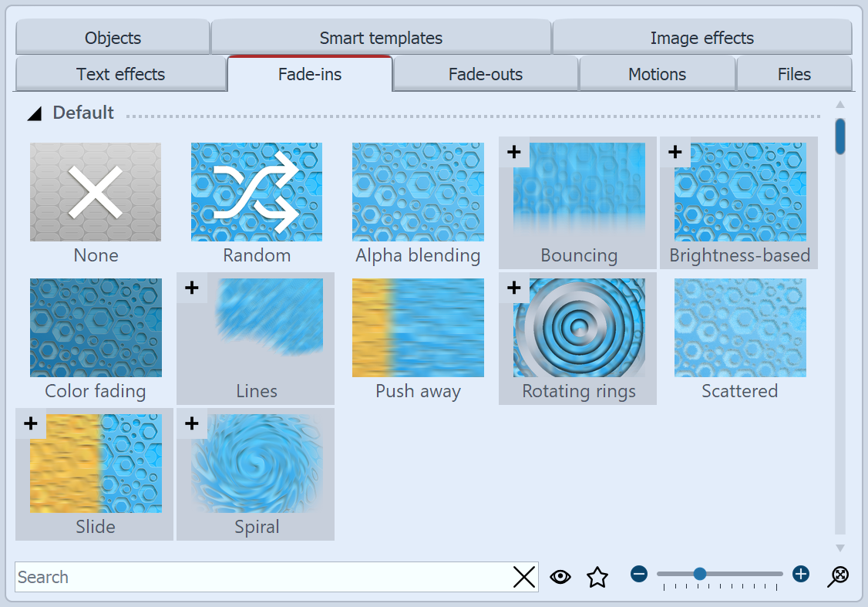Click the scrollbar down arrow
The image size is (868, 607).
[x=840, y=548]
